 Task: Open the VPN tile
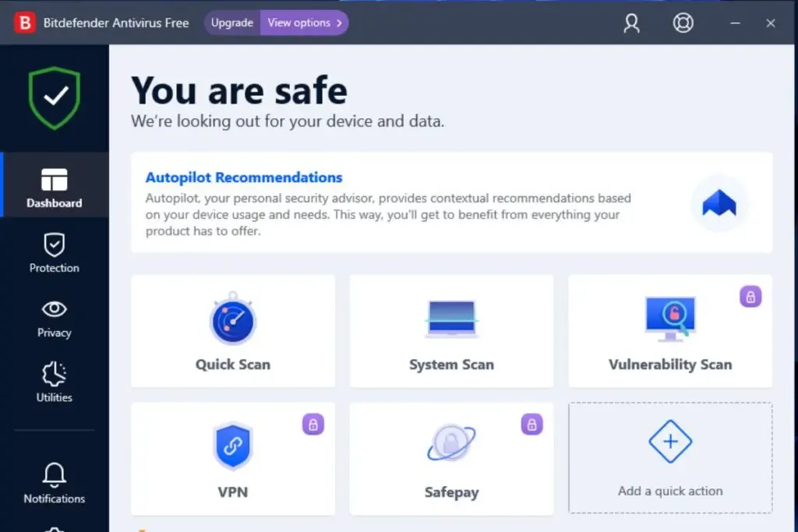click(x=233, y=459)
